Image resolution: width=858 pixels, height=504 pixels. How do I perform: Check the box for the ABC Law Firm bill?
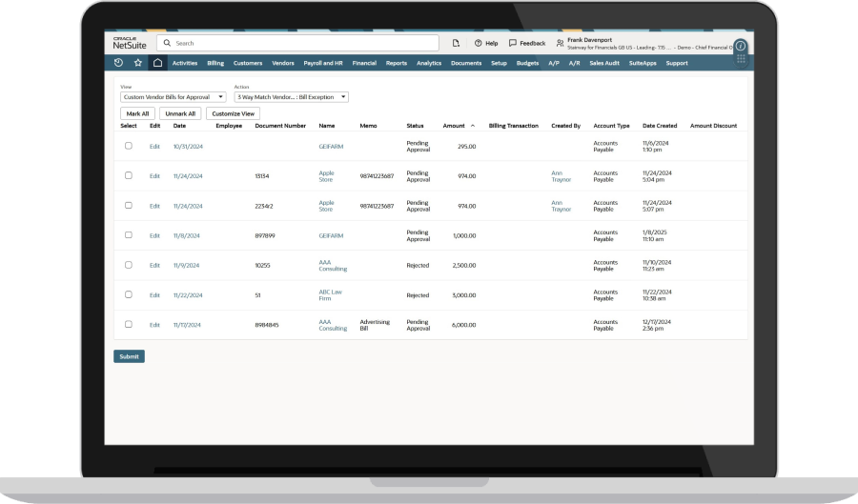point(129,295)
